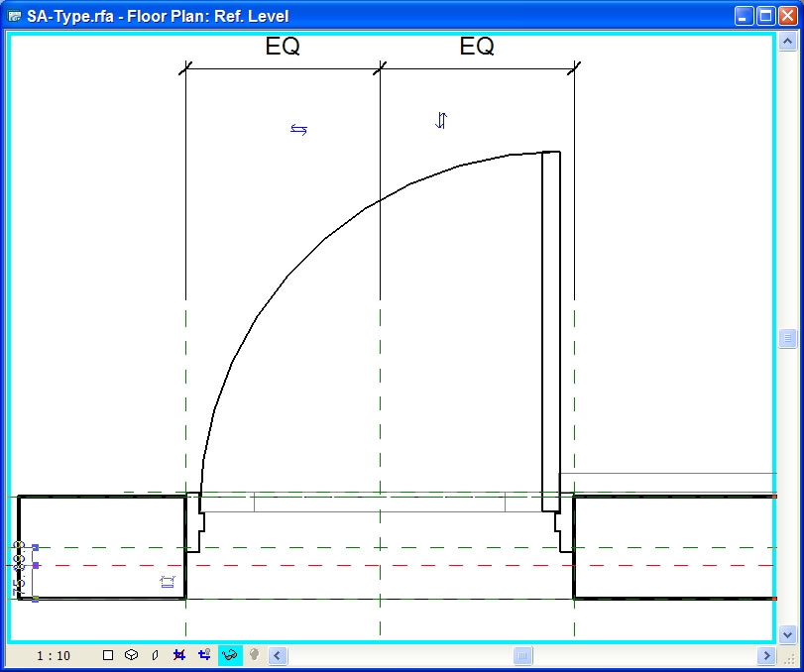Click the vertical scrollbar down arrow

pos(788,634)
